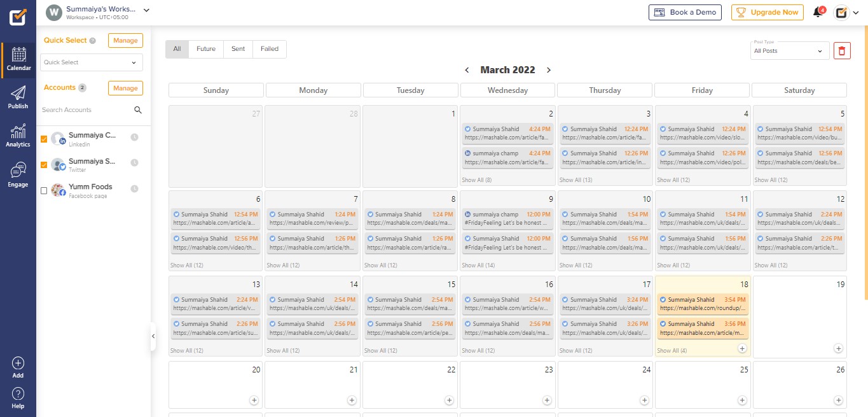The height and width of the screenshot is (417, 868).
Task: Uncheck Summaiya C... LinkedIn account checkbox
Action: click(x=44, y=139)
